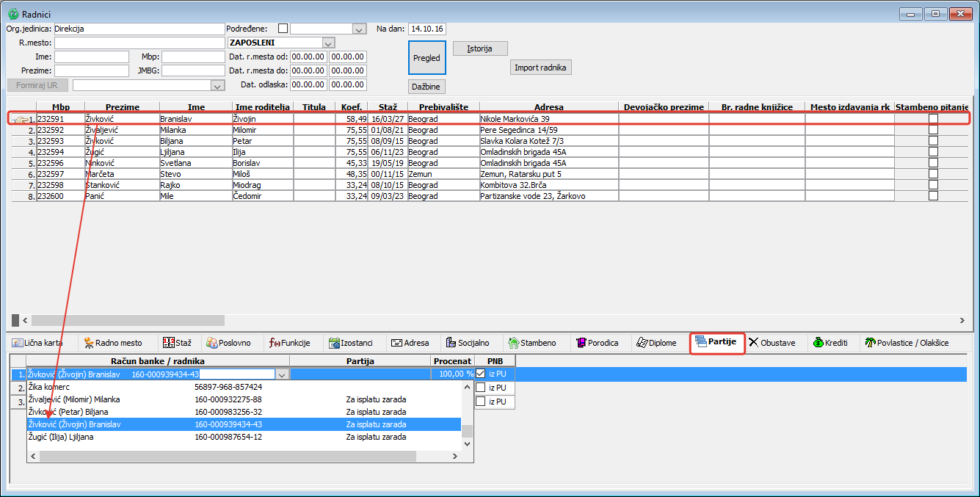The height and width of the screenshot is (497, 980).
Task: Expand the ZAPOSLENI status dropdown
Action: point(328,43)
